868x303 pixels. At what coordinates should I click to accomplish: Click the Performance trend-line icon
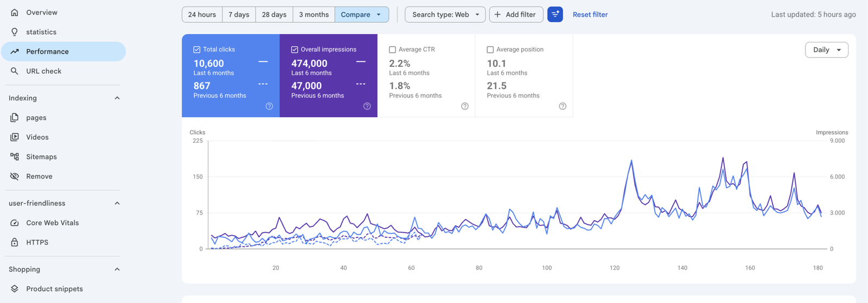click(15, 52)
